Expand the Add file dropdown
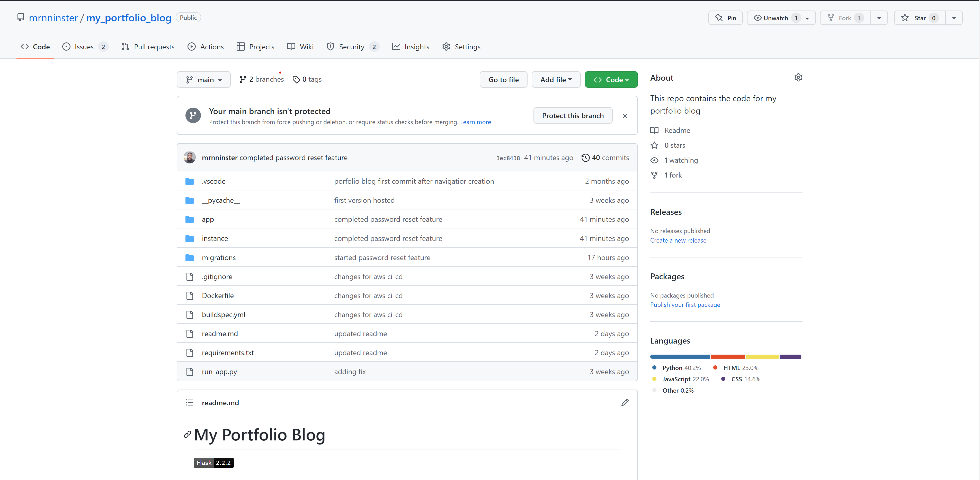This screenshot has width=980, height=480. pyautogui.click(x=556, y=79)
